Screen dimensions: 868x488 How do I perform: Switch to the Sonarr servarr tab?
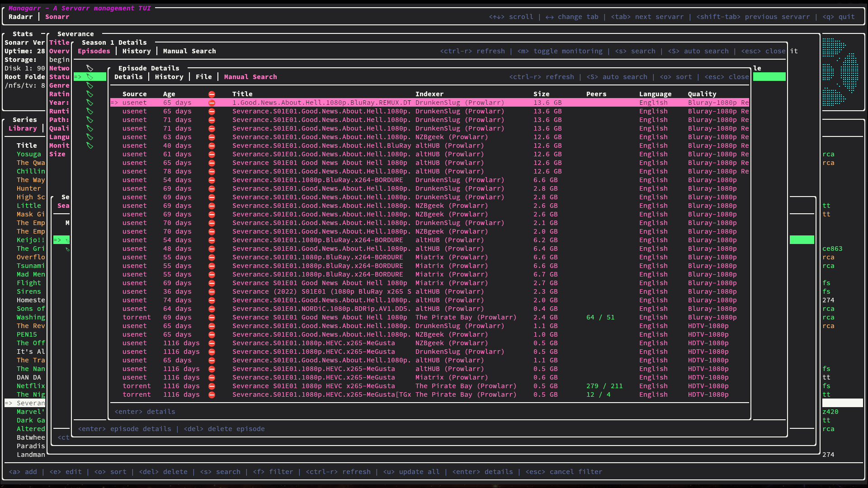(57, 17)
